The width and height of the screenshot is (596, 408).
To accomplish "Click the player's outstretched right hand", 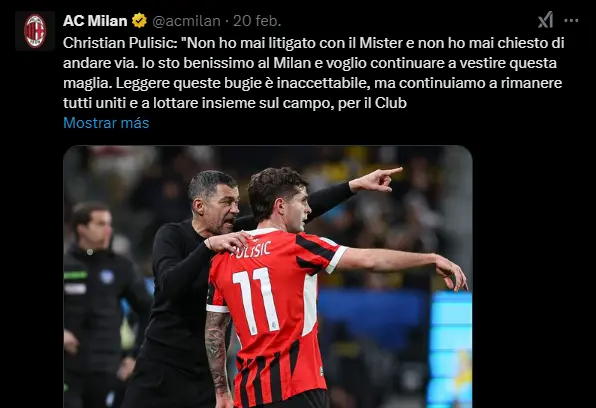I will click(x=452, y=272).
